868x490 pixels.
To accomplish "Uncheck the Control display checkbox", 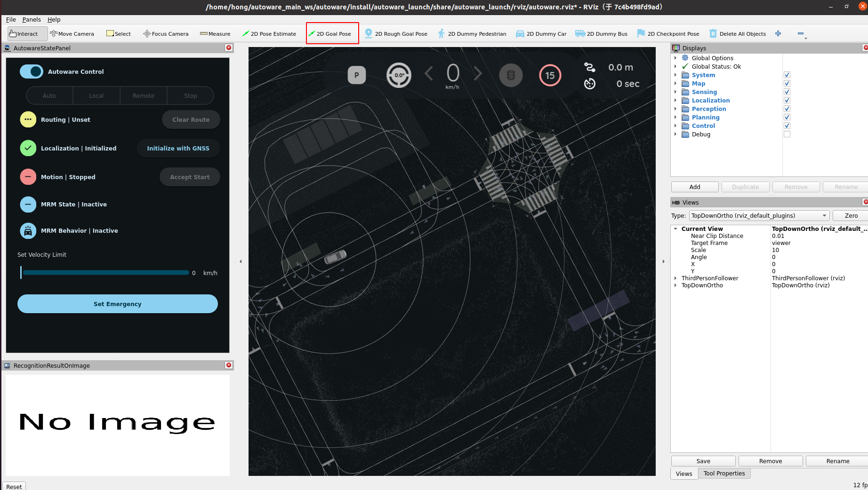I will (787, 126).
